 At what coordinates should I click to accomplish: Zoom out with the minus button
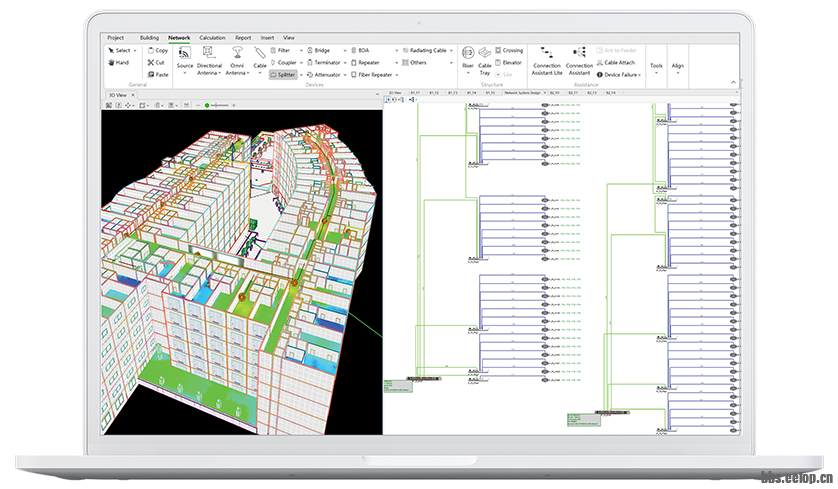point(198,106)
